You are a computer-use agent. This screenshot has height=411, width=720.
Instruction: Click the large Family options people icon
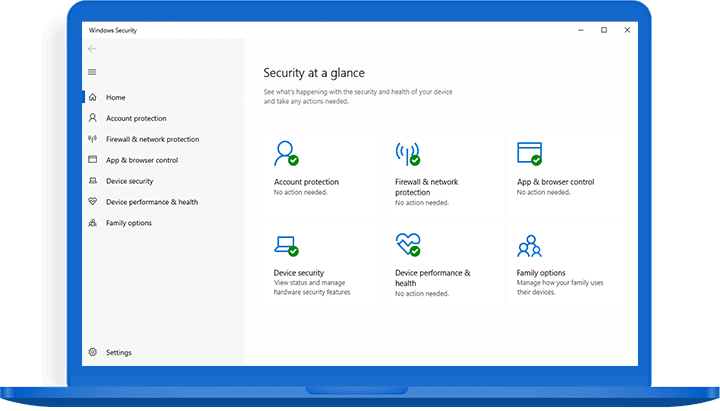529,246
